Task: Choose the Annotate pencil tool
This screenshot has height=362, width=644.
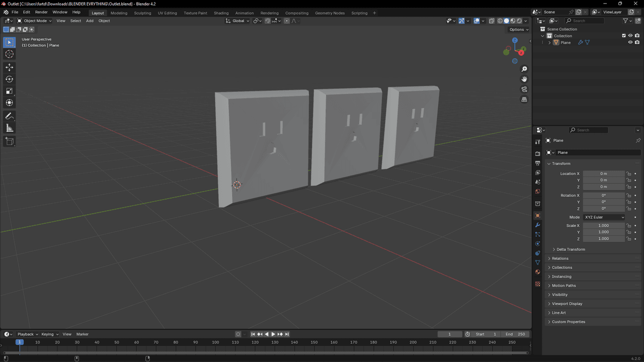Action: click(9, 116)
